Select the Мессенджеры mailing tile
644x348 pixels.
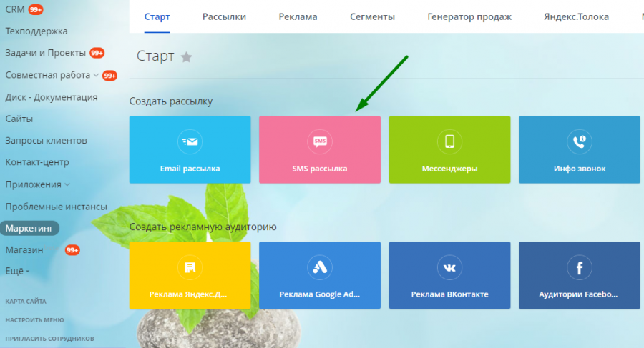click(x=449, y=149)
